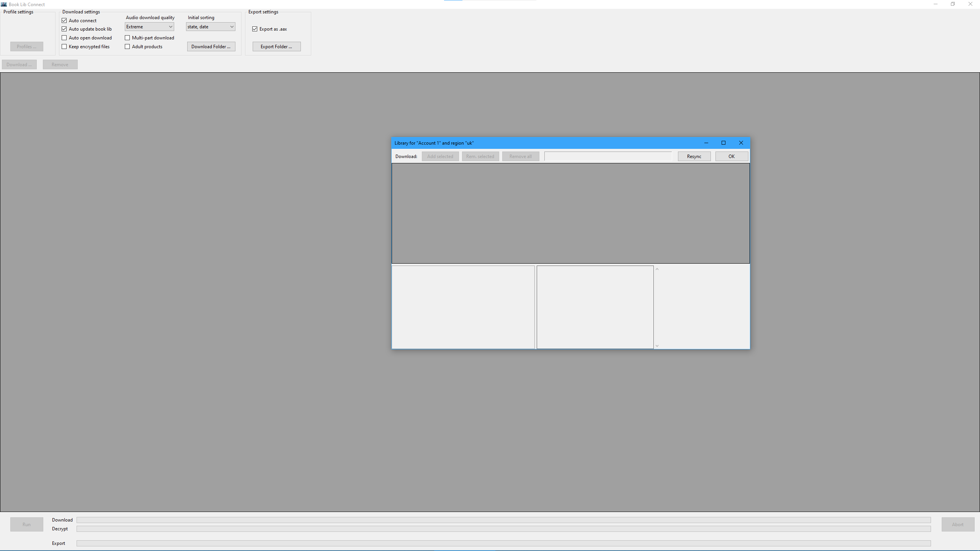Enable Auto open download option
The height and width of the screenshot is (551, 980).
[x=64, y=38]
